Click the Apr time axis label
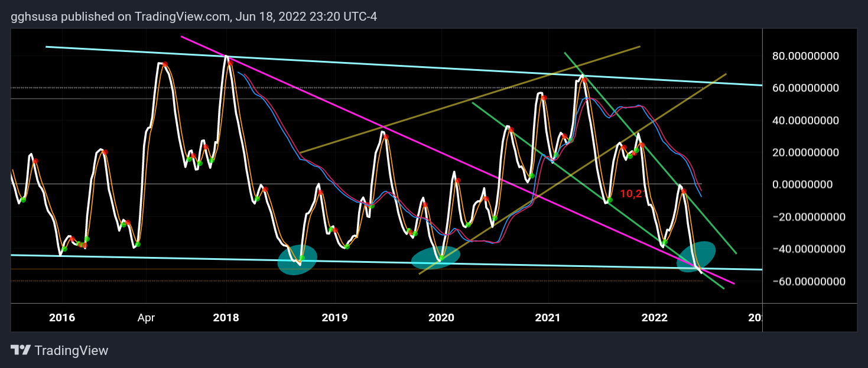The image size is (868, 368). 146,318
